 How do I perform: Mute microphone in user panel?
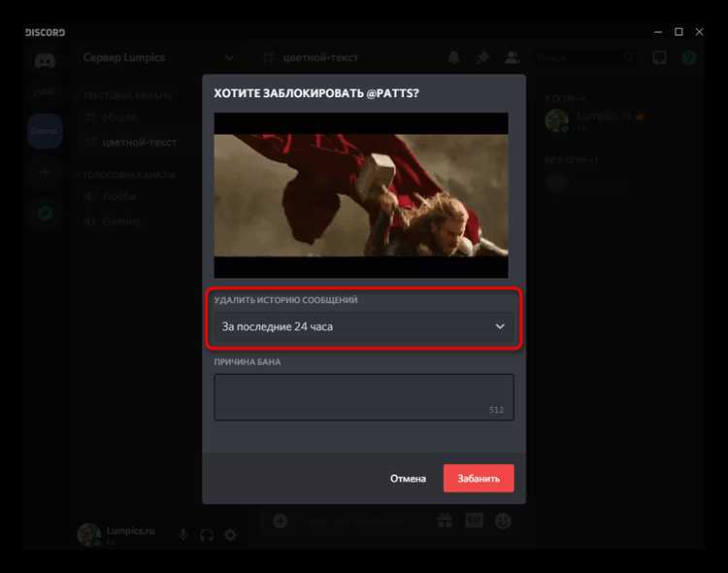[183, 535]
